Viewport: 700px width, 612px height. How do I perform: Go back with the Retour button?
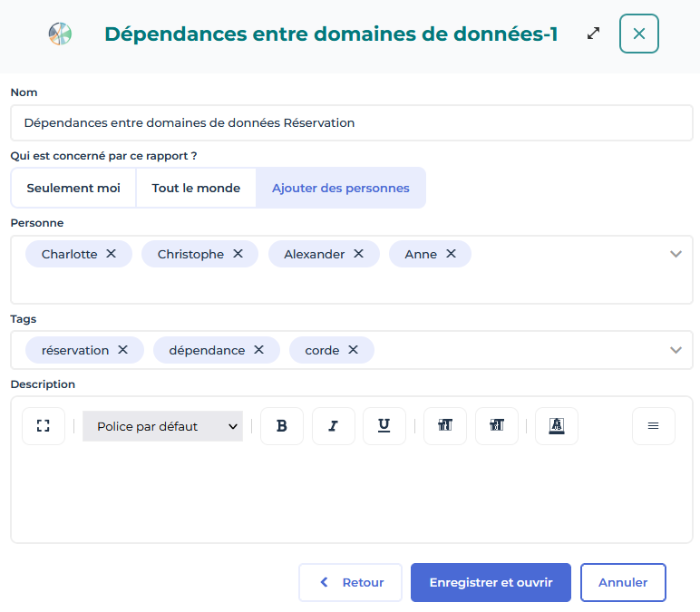click(x=351, y=583)
